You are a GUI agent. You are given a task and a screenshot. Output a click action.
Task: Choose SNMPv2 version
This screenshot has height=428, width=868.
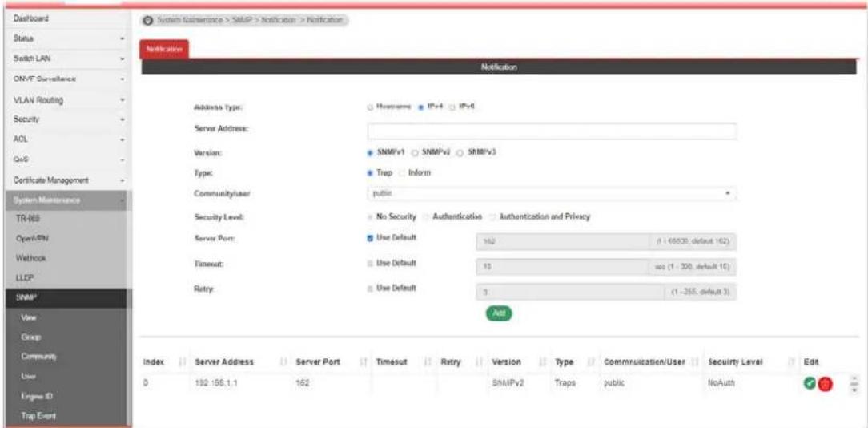pos(414,152)
